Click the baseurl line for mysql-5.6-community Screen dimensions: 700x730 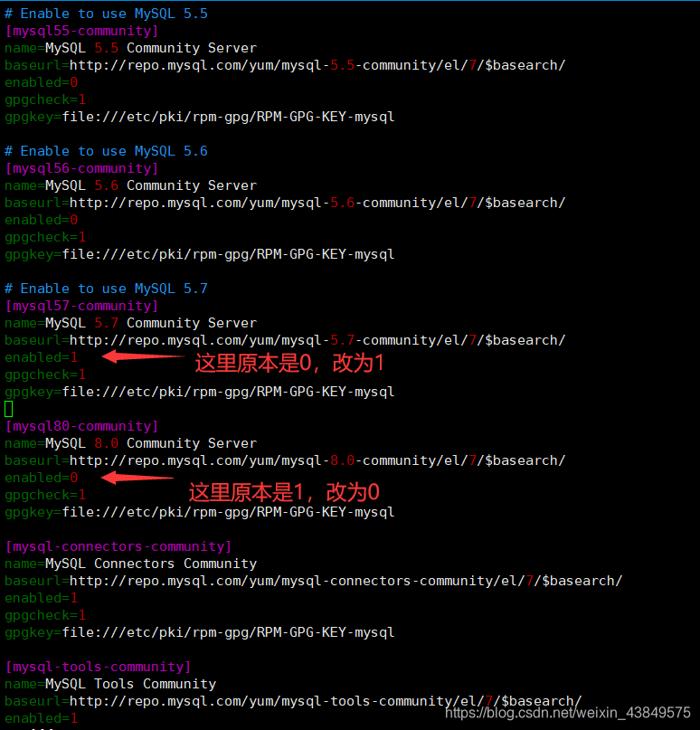point(285,203)
